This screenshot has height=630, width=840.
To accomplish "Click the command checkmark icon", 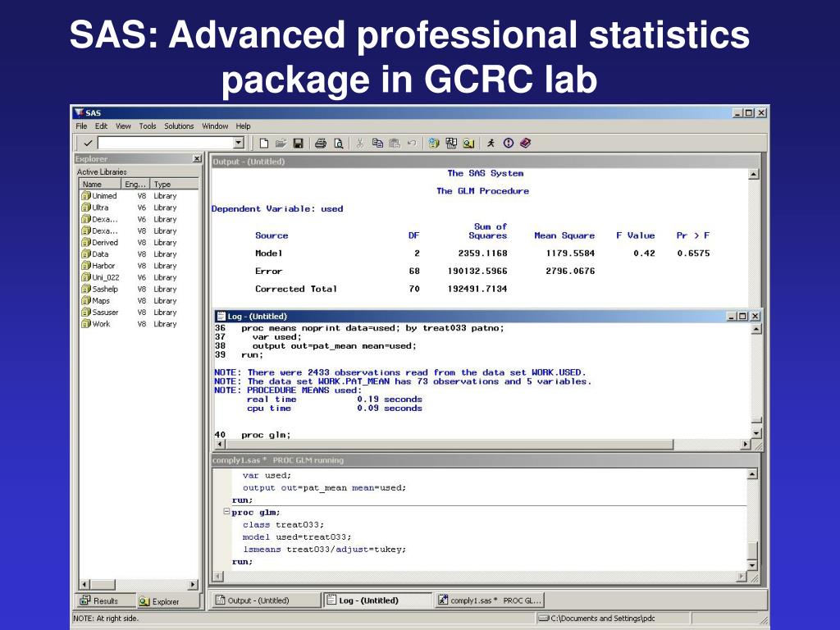I will (88, 143).
